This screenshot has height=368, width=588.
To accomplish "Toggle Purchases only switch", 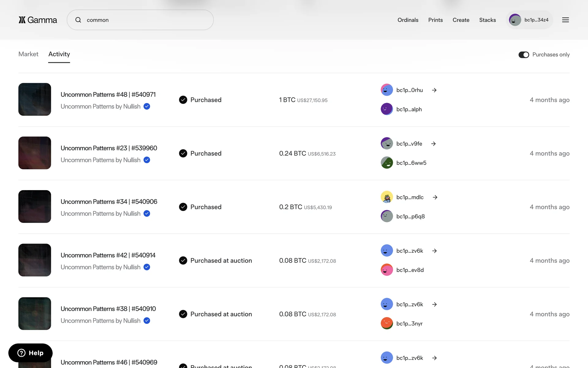I will coord(524,55).
